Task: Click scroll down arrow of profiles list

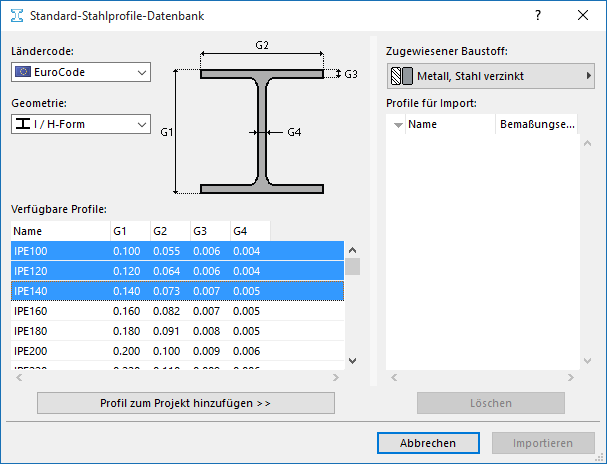Action: (x=352, y=361)
